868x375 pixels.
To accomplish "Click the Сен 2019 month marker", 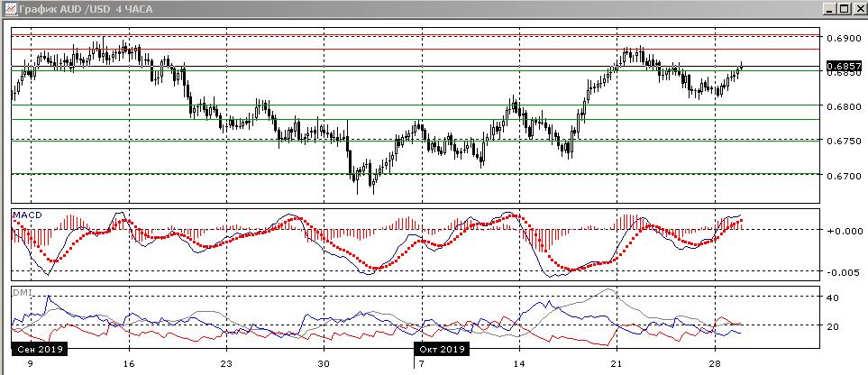I will (x=36, y=348).
